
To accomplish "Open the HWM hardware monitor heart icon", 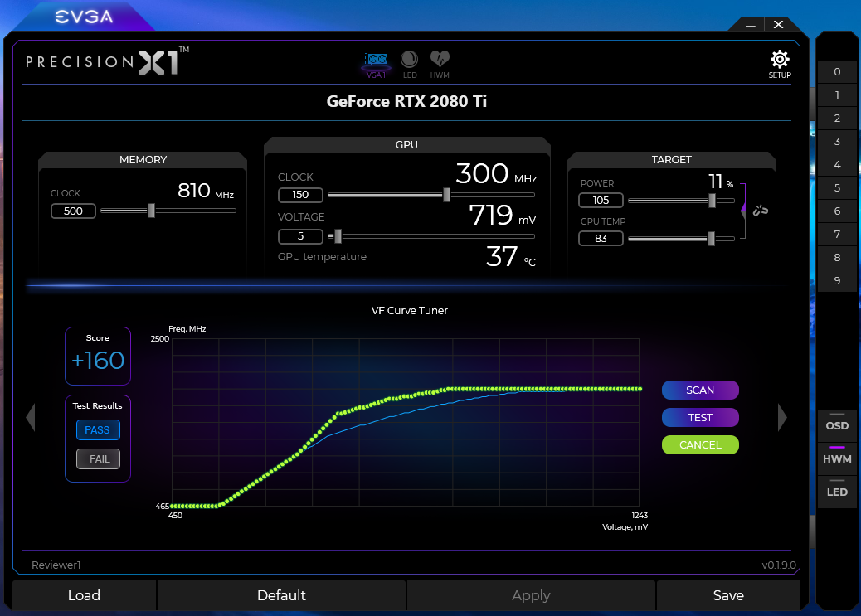I will click(x=440, y=64).
